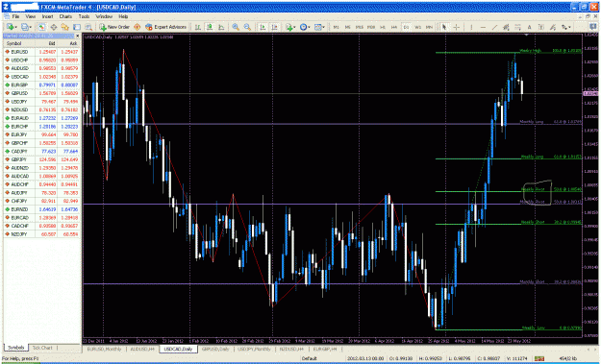Viewport: 601px width, 364px height.
Task: Click the Symbol column header
Action: tap(14, 43)
